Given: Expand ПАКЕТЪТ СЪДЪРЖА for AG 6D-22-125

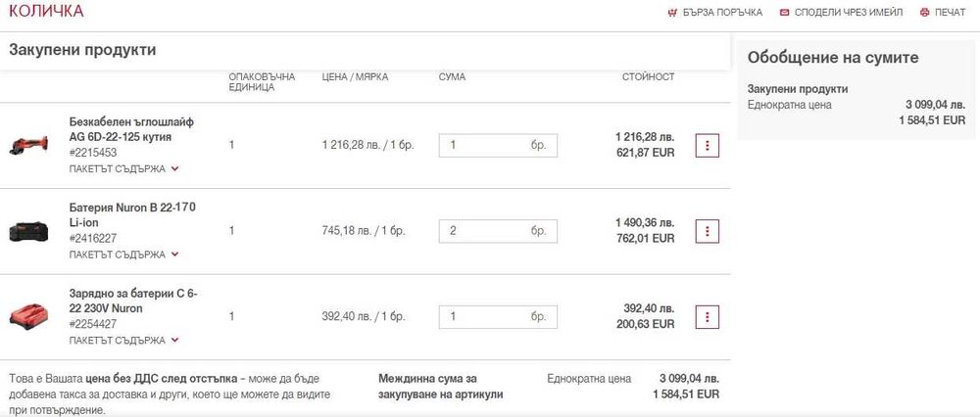Looking at the screenshot, I should click(123, 168).
